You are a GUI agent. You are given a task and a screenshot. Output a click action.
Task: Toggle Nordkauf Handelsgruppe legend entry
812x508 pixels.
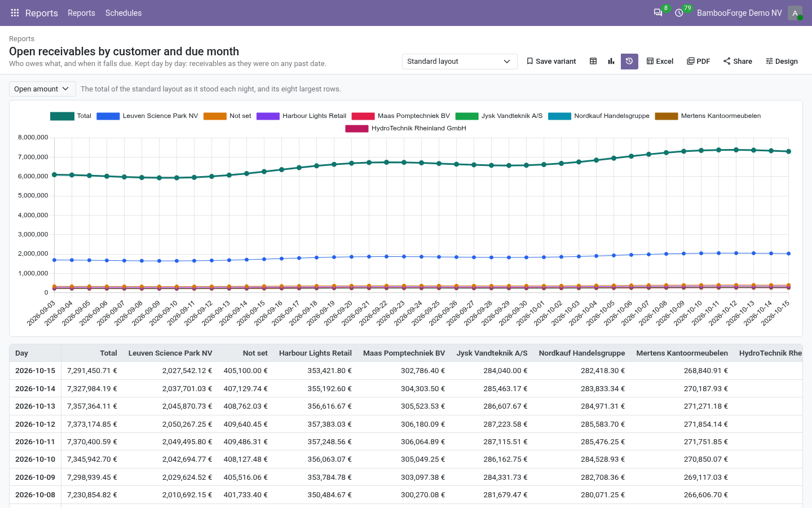599,116
